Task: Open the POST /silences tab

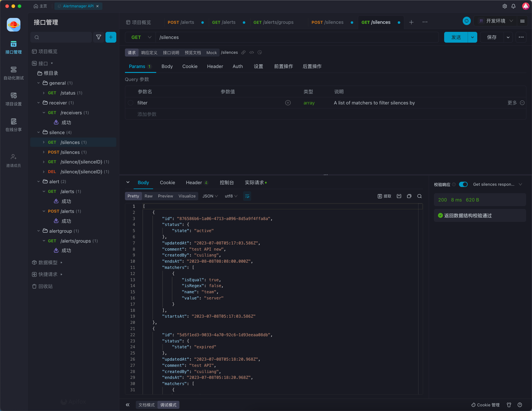Action: point(327,22)
